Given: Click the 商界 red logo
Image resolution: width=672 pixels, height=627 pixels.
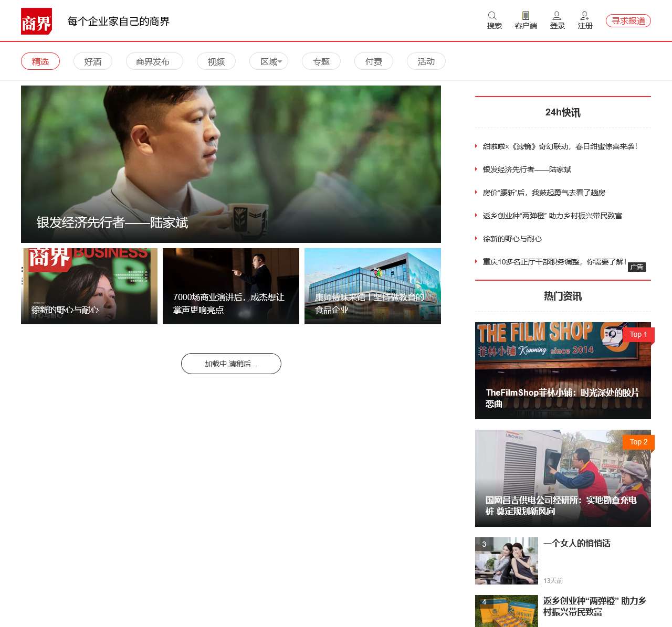Looking at the screenshot, I should tap(36, 21).
